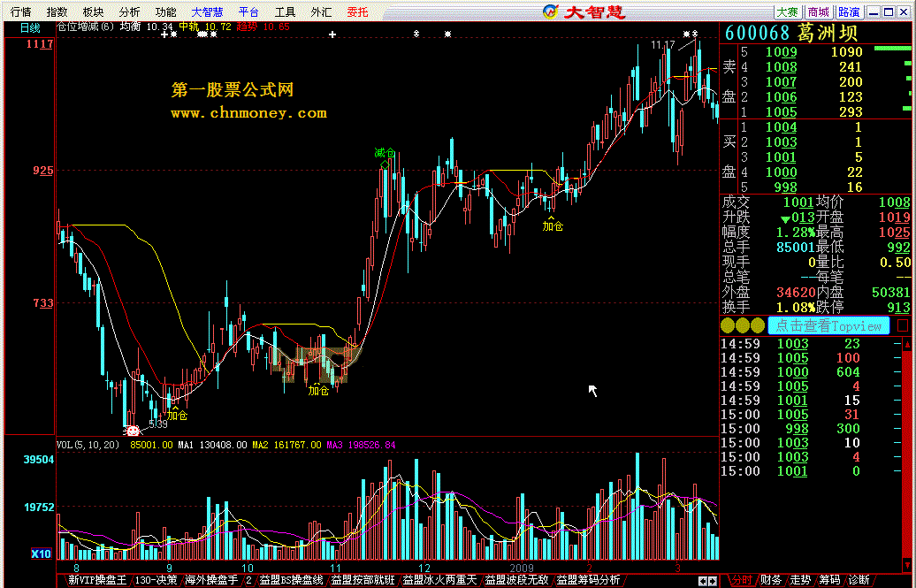Click the 内盘 value 50381

point(890,293)
